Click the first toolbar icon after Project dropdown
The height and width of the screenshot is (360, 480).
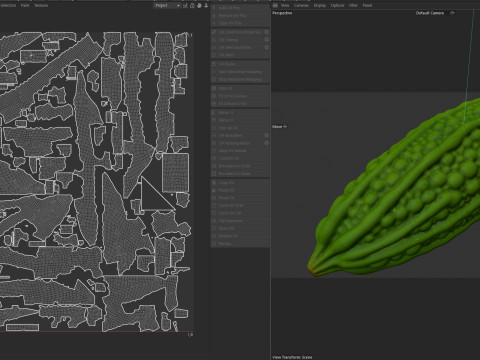point(185,5)
